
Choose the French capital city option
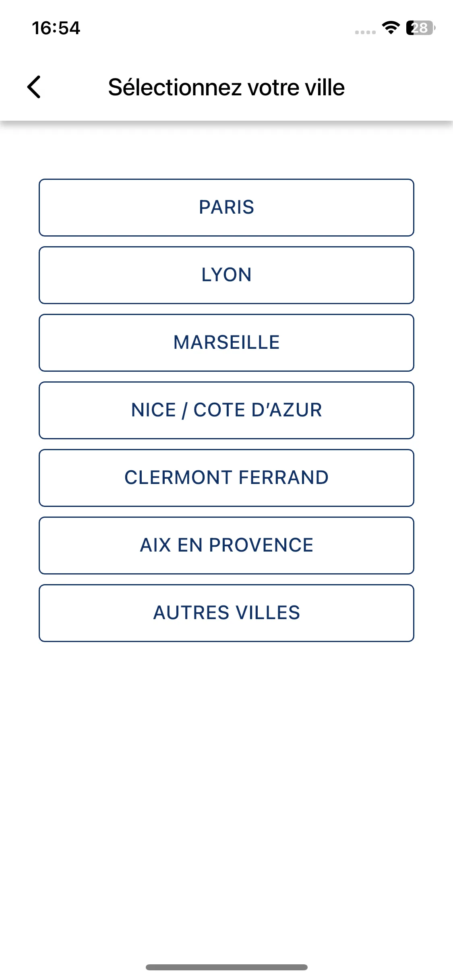pyautogui.click(x=226, y=208)
